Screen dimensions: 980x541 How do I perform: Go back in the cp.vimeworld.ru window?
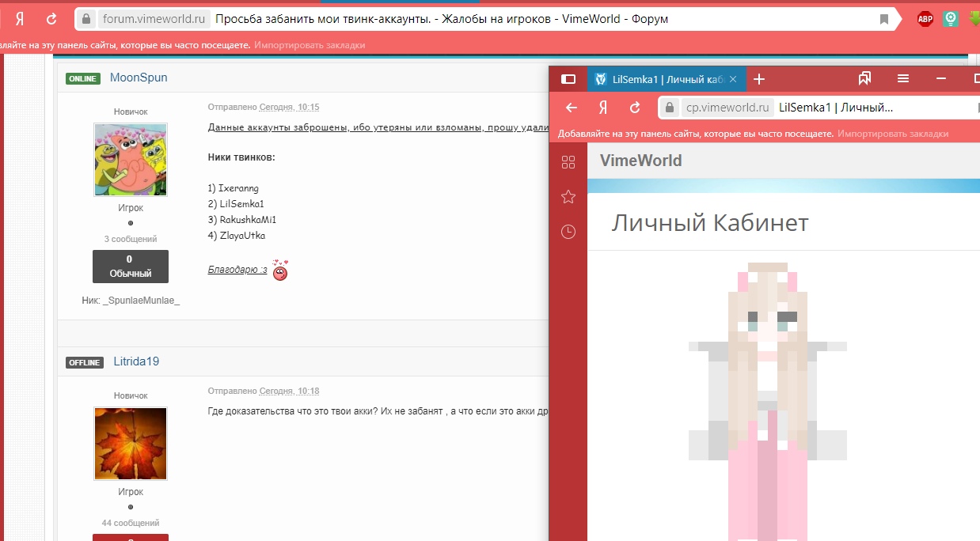[572, 108]
